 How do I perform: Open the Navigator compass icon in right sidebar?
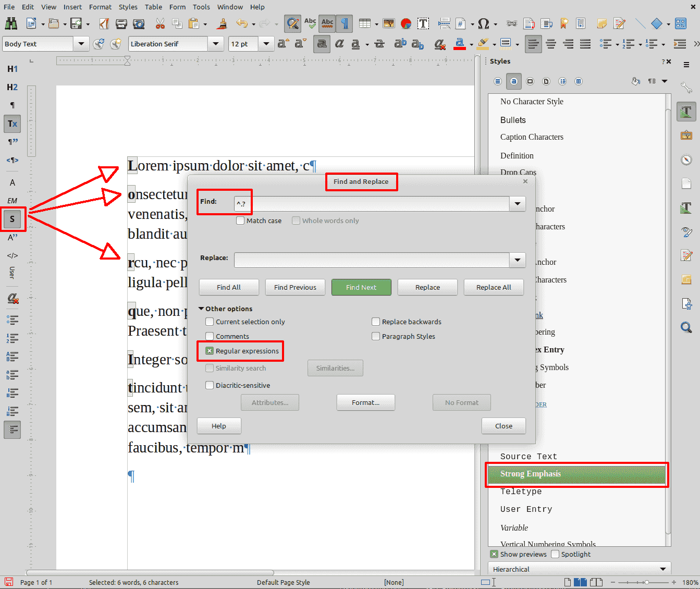(686, 160)
